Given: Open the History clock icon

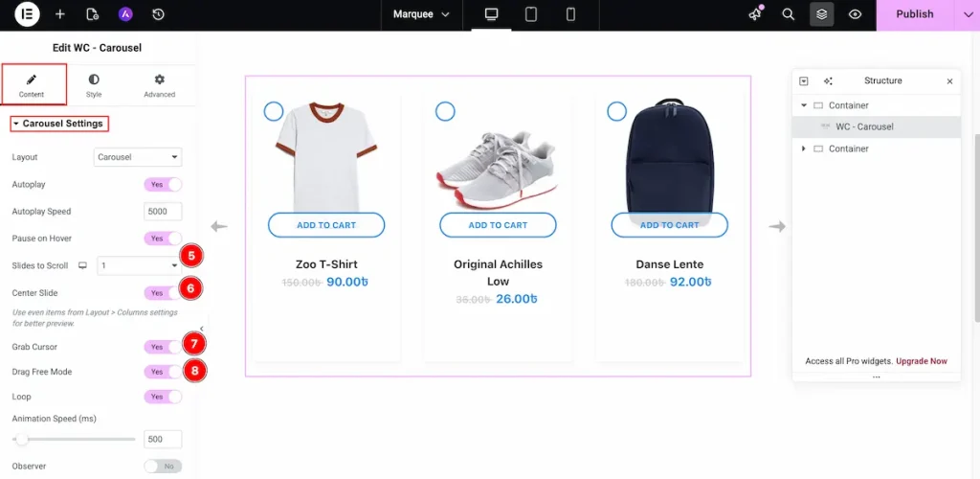Looking at the screenshot, I should [x=158, y=14].
